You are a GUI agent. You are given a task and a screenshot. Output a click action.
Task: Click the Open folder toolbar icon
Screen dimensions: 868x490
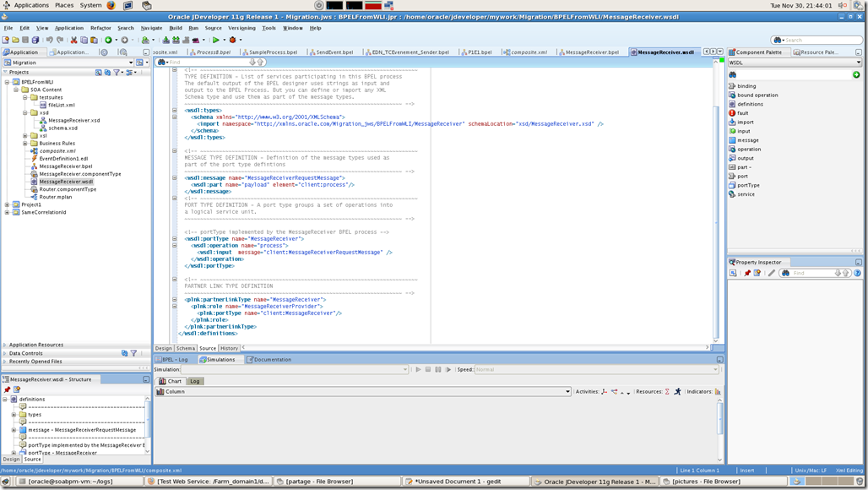[15, 40]
